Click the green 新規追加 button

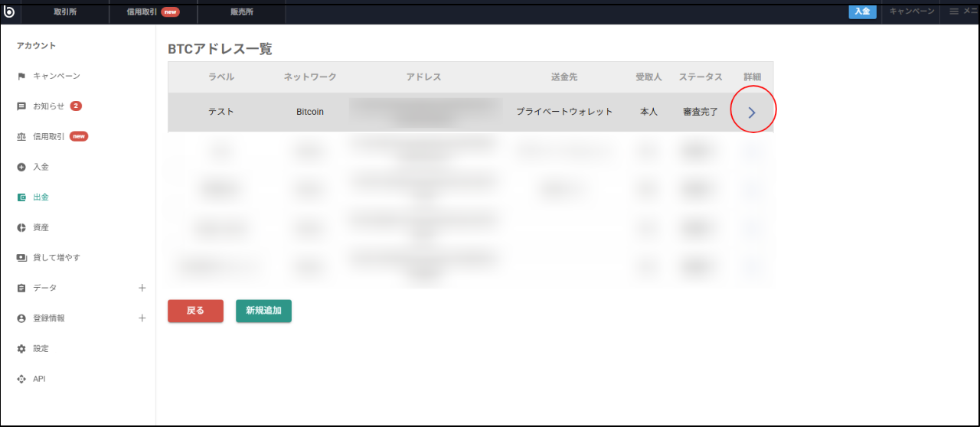263,311
